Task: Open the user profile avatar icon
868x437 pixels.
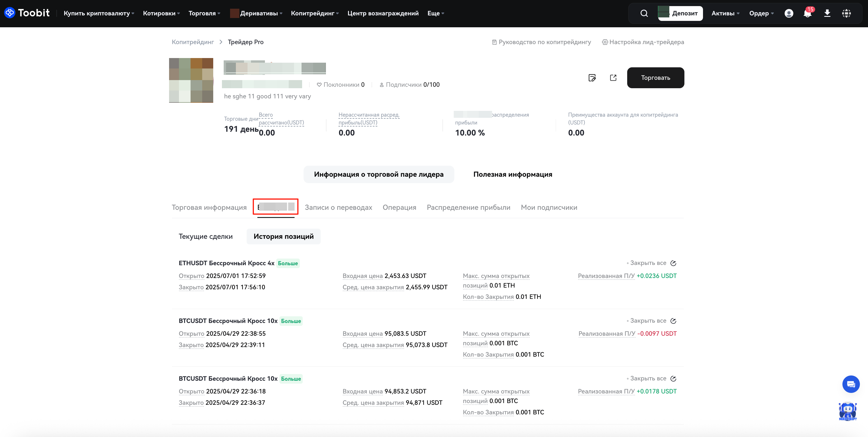Action: (x=788, y=13)
